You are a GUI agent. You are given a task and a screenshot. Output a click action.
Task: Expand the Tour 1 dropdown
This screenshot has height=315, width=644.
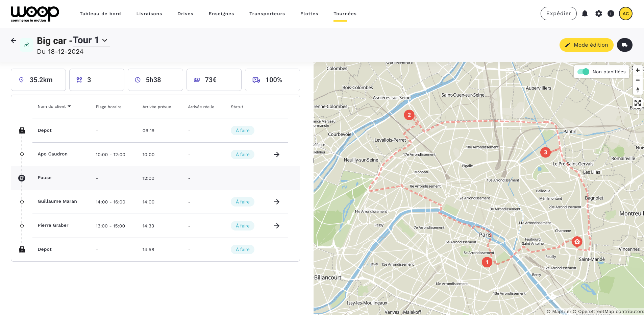tap(105, 41)
